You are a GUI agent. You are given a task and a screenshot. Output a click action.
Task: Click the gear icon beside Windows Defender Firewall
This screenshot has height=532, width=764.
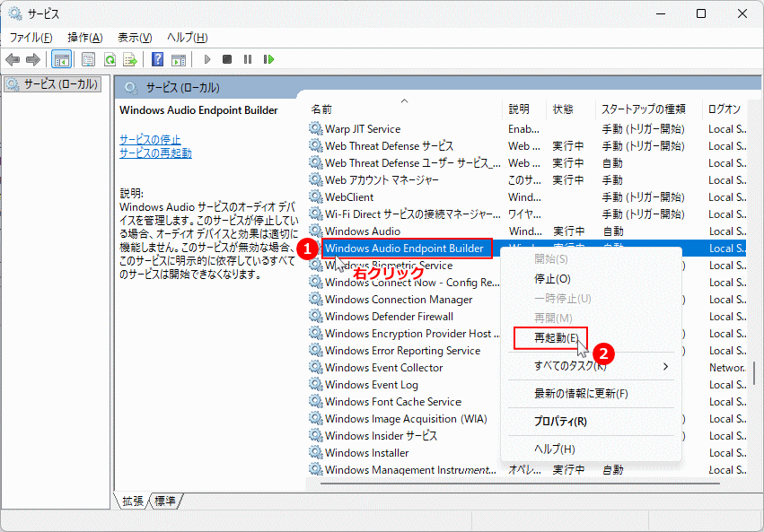click(x=316, y=317)
